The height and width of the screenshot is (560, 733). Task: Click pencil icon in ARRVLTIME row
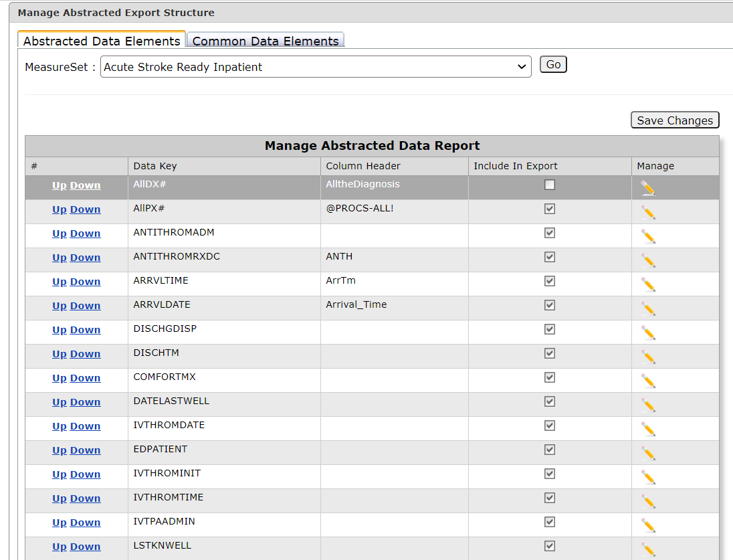click(x=647, y=284)
